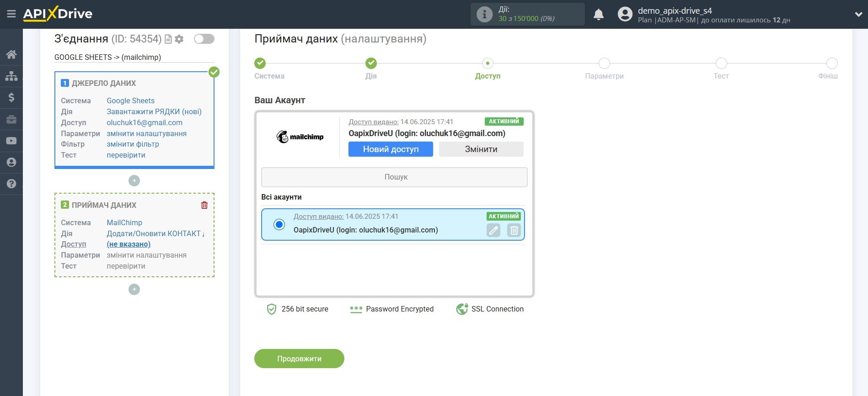Open the Google Sheets system link
Screen dimensions: 868x396
click(130, 100)
